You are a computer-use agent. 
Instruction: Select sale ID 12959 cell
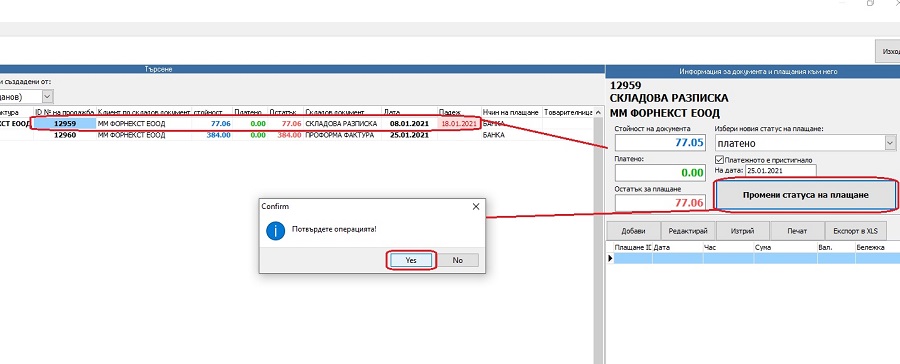point(65,123)
